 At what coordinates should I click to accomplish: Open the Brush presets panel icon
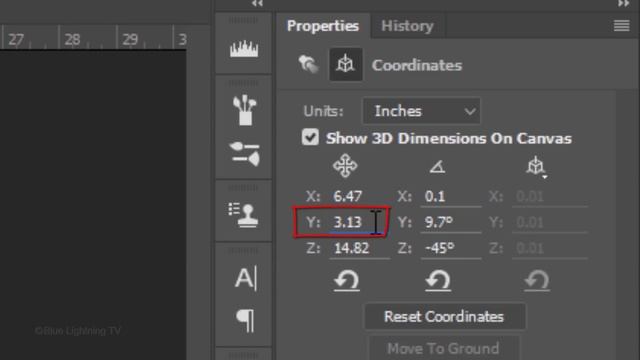click(244, 110)
